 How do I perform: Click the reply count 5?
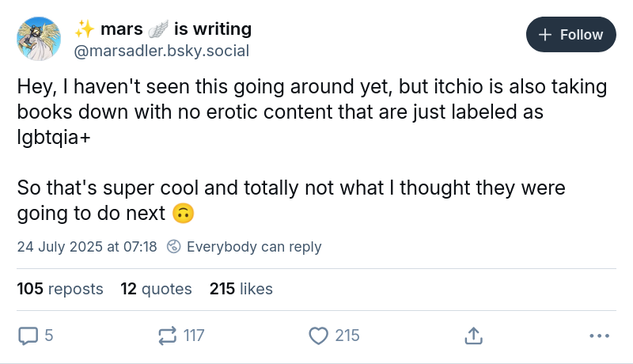(49, 336)
